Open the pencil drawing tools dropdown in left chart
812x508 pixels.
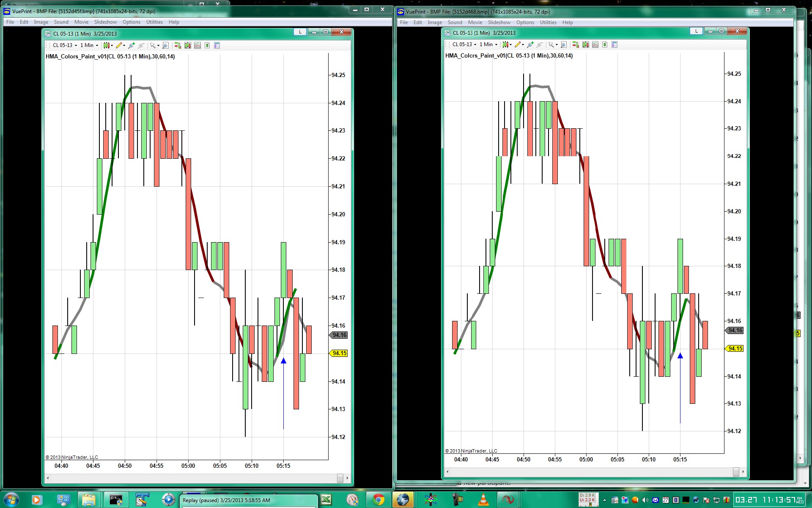(x=124, y=45)
